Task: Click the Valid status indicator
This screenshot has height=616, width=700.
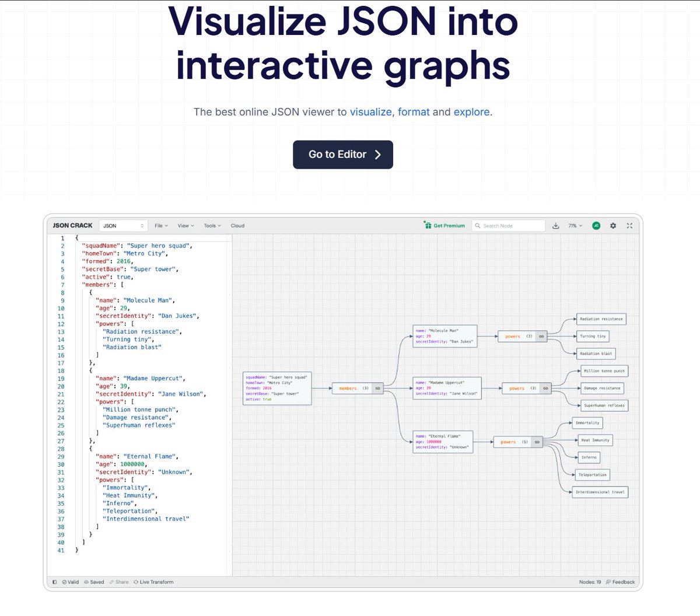Action: 70,582
